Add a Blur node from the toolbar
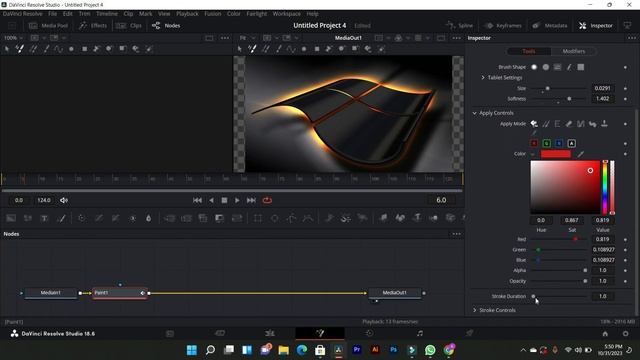The width and height of the screenshot is (640, 360). click(x=149, y=218)
